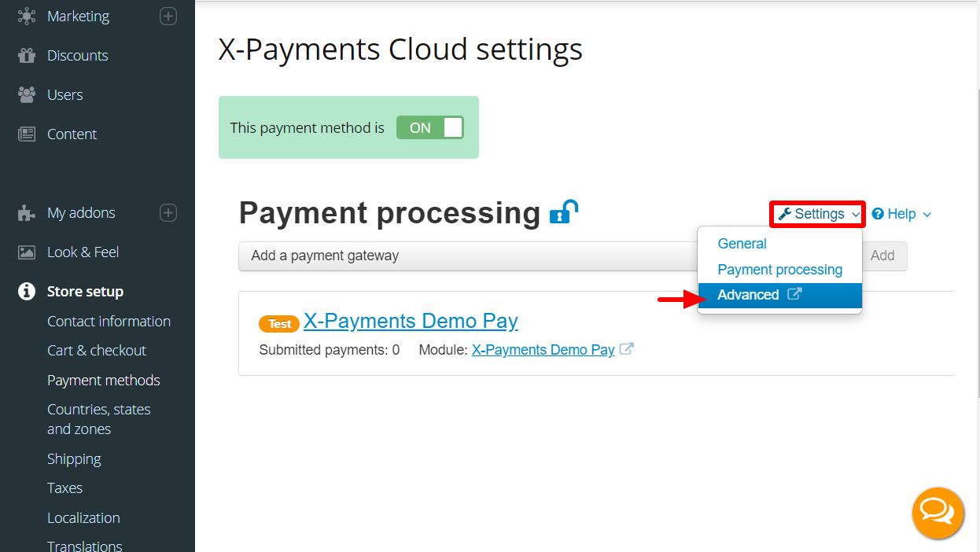Screen dimensions: 980x552
Task: Open Contact information page
Action: [x=109, y=321]
